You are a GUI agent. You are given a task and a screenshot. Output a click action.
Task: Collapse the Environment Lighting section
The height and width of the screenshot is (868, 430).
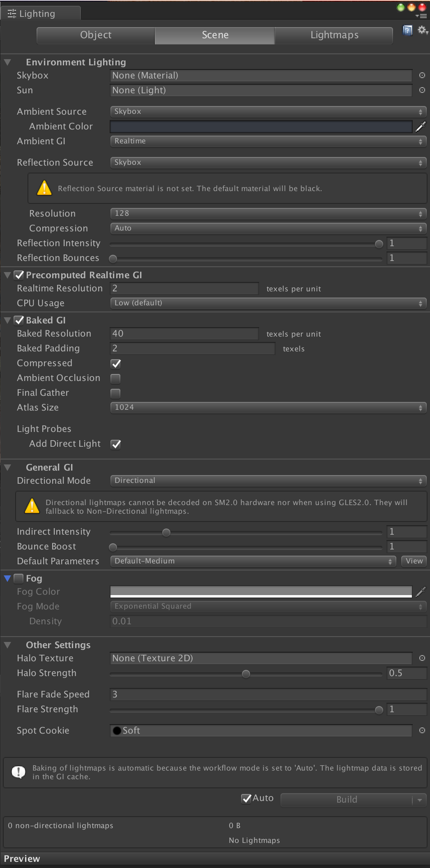click(x=7, y=62)
